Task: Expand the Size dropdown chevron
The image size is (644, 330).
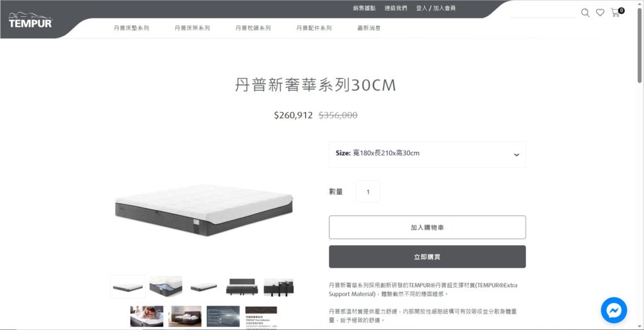Action: 516,155
